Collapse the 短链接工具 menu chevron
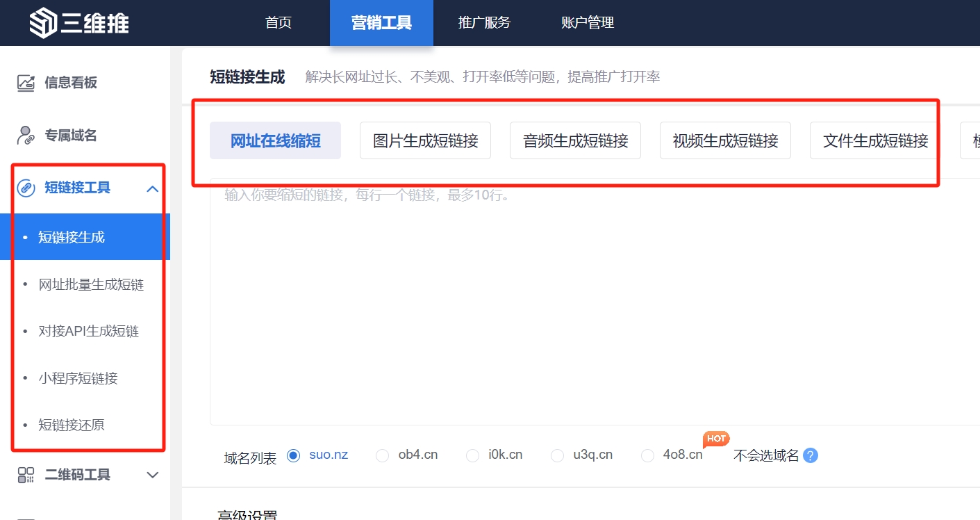 pyautogui.click(x=153, y=188)
